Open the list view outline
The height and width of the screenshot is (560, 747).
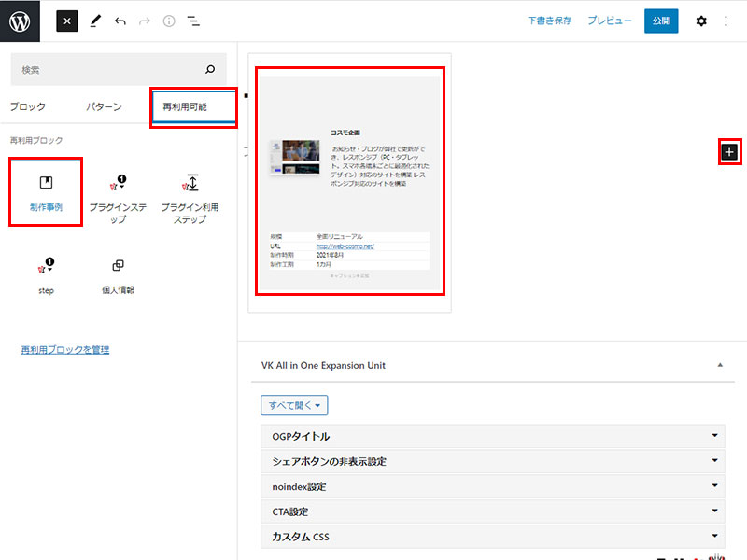tap(193, 21)
